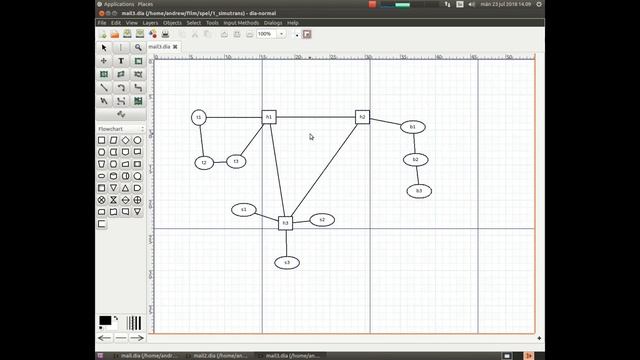Viewport: 640px width, 360px height.
Task: Select the h2 square node
Action: (x=362, y=117)
